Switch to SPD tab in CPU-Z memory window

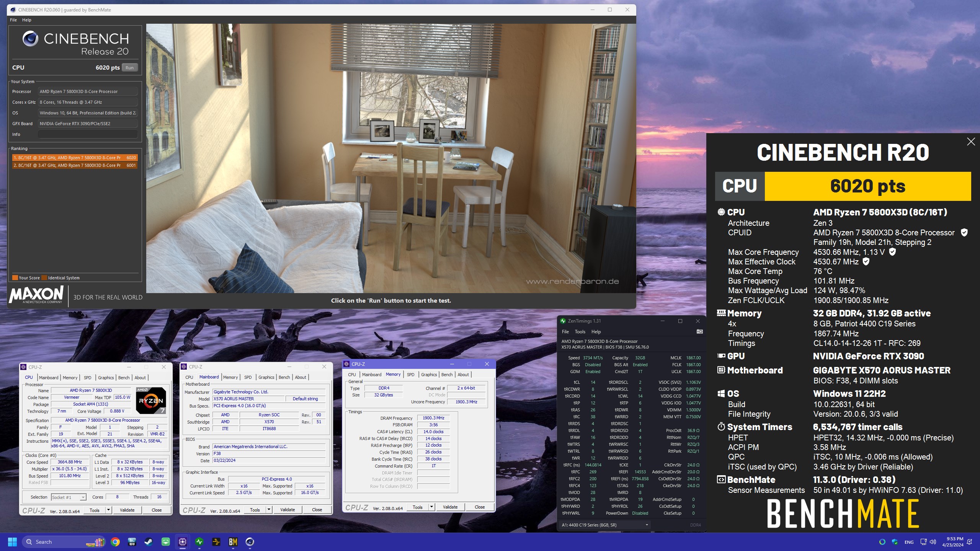pos(410,375)
